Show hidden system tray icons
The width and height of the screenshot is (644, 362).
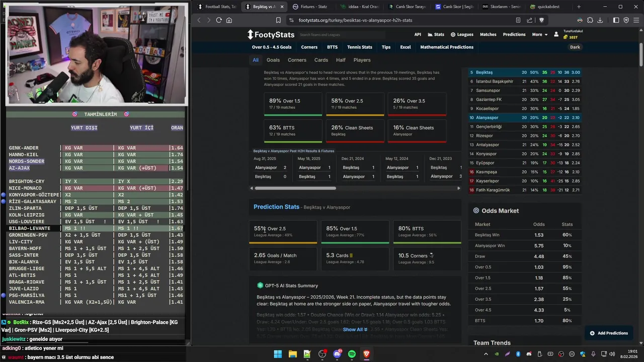coord(486,354)
